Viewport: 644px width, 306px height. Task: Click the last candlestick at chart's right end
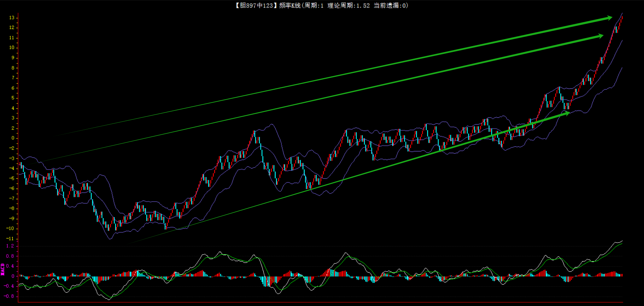point(622,19)
